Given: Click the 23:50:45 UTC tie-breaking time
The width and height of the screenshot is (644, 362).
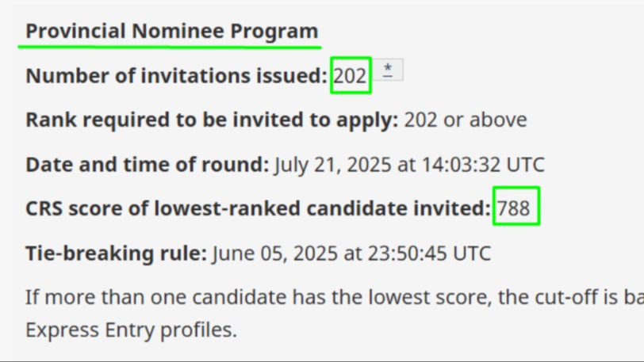Looking at the screenshot, I should (x=429, y=253).
